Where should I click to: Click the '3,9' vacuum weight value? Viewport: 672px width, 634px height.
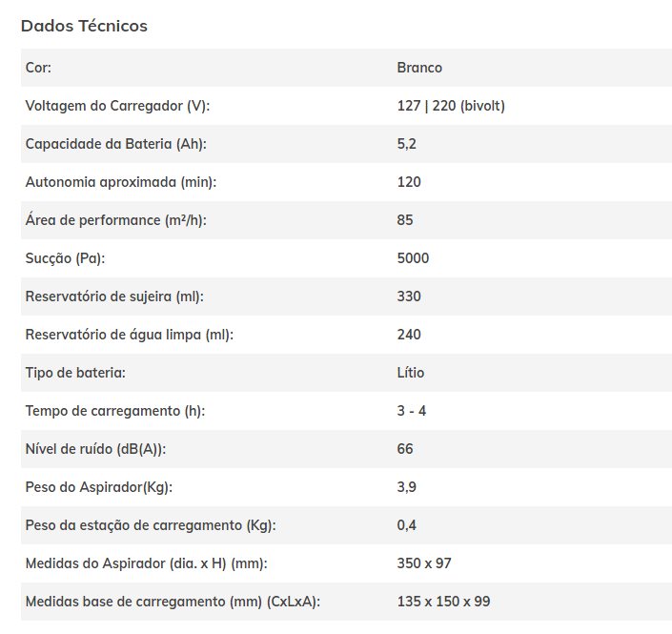point(407,487)
